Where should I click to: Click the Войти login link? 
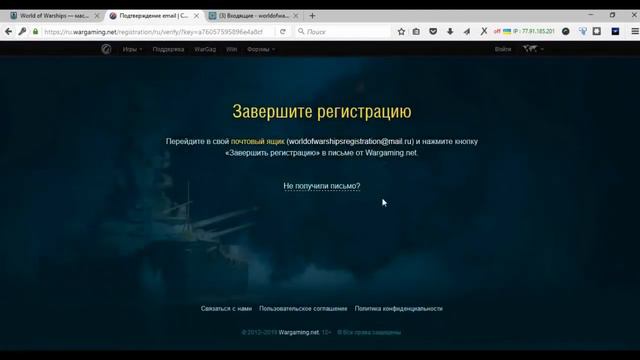[503, 49]
